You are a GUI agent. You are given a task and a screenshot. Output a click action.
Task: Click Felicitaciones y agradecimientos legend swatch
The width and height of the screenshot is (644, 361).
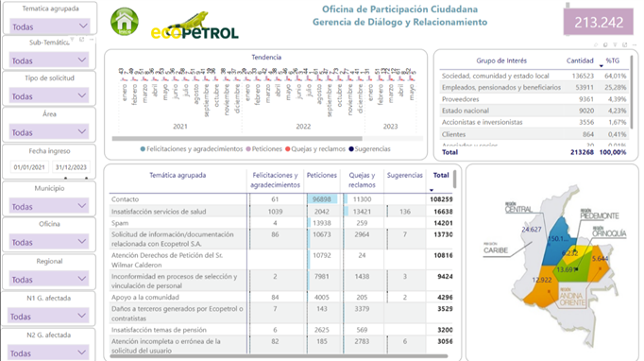pyautogui.click(x=143, y=148)
